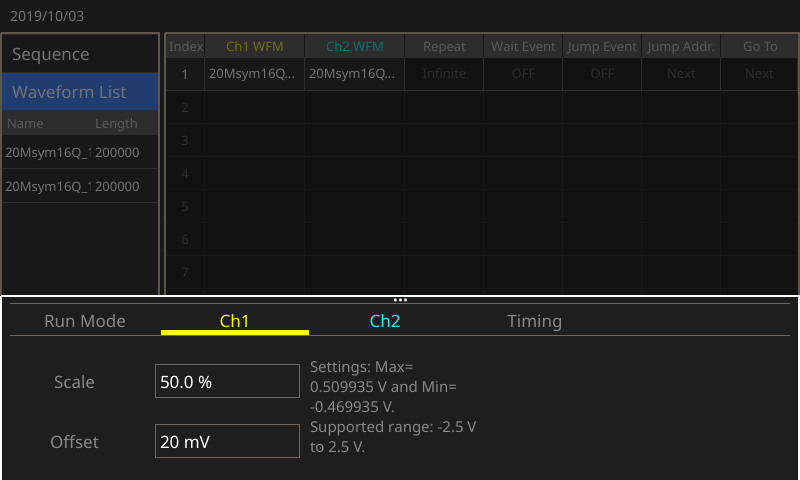Click the Go To Next cell in row 1
The image size is (800, 480).
point(759,74)
